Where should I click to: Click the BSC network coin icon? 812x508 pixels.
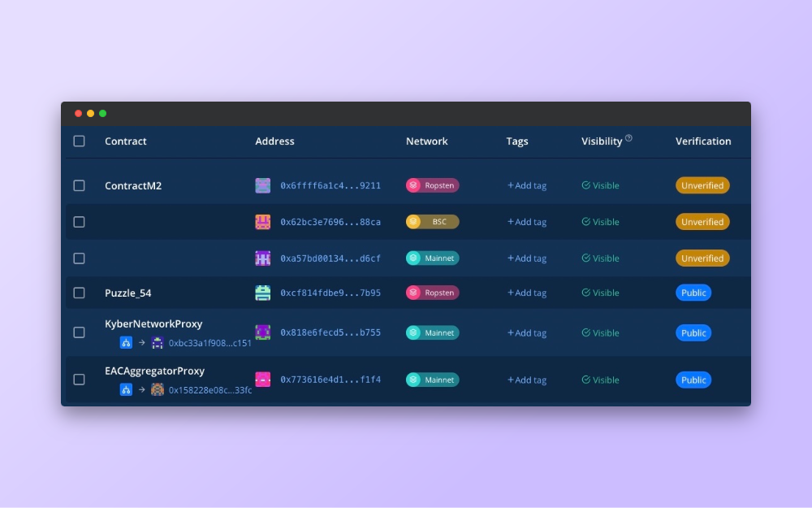point(413,222)
